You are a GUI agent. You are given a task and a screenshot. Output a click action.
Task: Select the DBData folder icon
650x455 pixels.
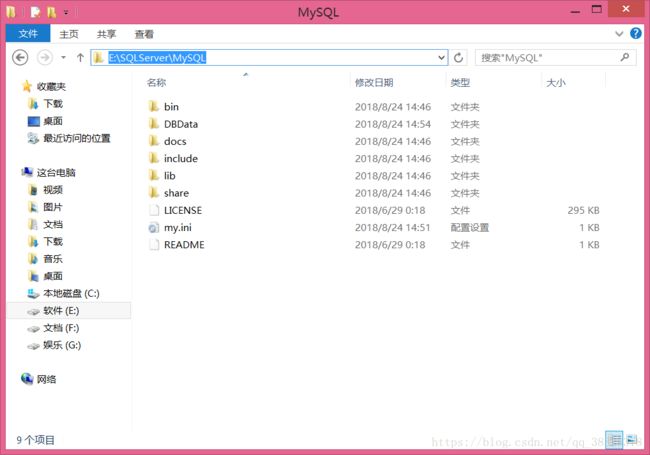coord(153,123)
